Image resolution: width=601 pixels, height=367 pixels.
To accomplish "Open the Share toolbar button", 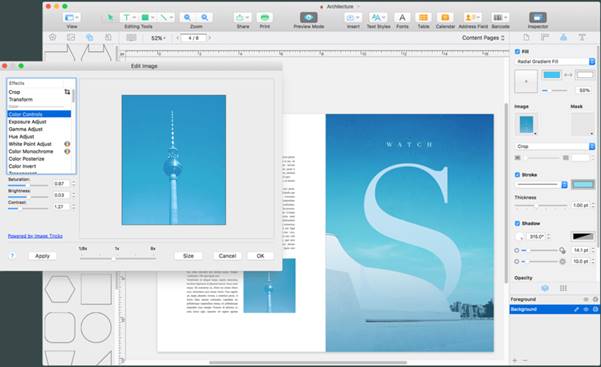I will (x=242, y=18).
